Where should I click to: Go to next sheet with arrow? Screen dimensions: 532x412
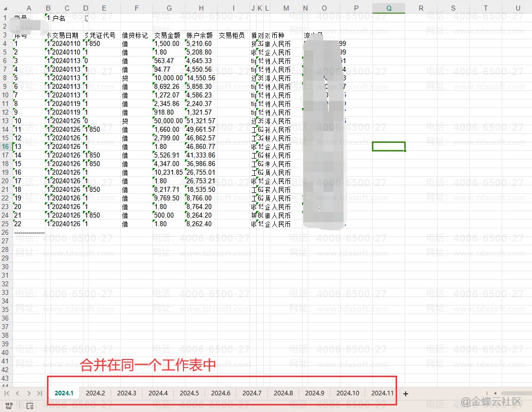click(x=29, y=393)
